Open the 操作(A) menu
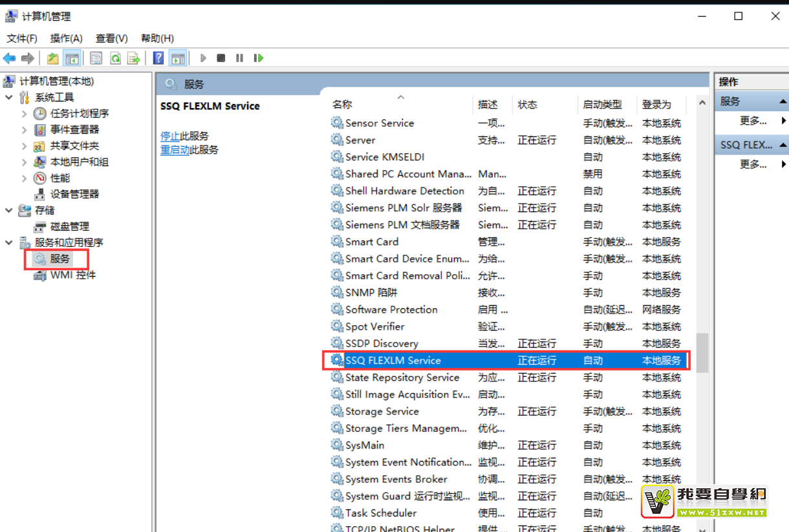 click(x=66, y=38)
